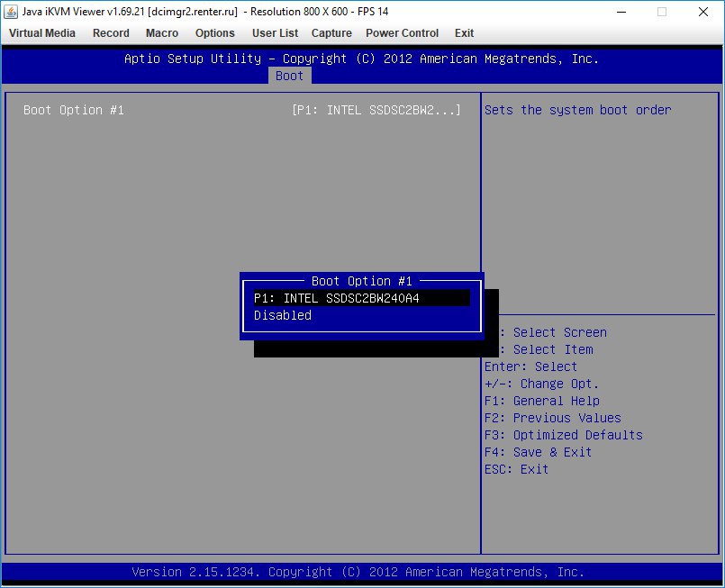
Task: Select the Boot tab in BIOS
Action: tap(289, 76)
